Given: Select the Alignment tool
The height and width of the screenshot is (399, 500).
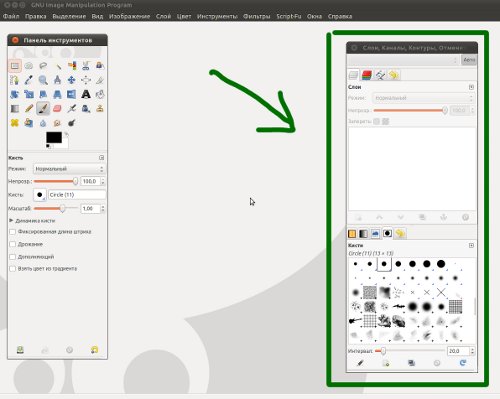Looking at the screenshot, I should point(86,80).
